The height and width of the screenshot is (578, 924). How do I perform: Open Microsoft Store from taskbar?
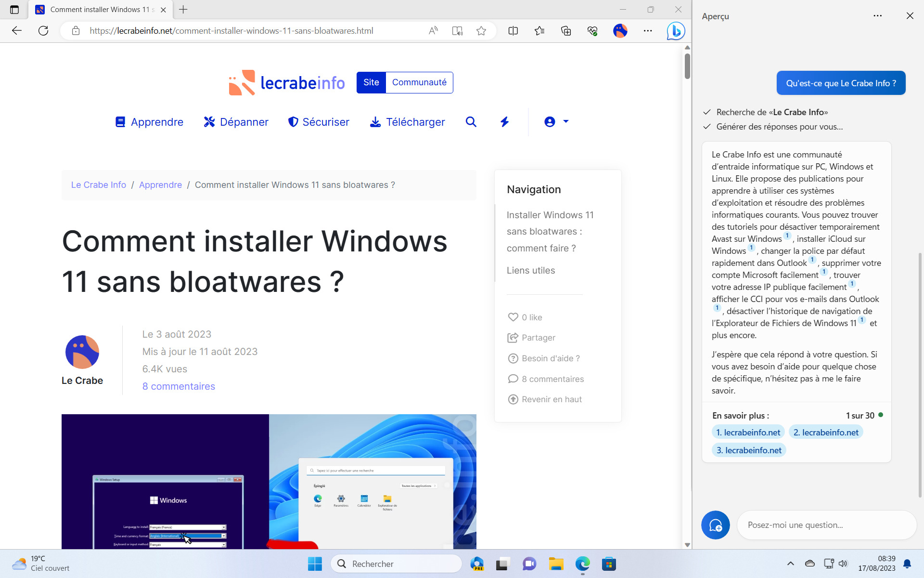pos(609,564)
